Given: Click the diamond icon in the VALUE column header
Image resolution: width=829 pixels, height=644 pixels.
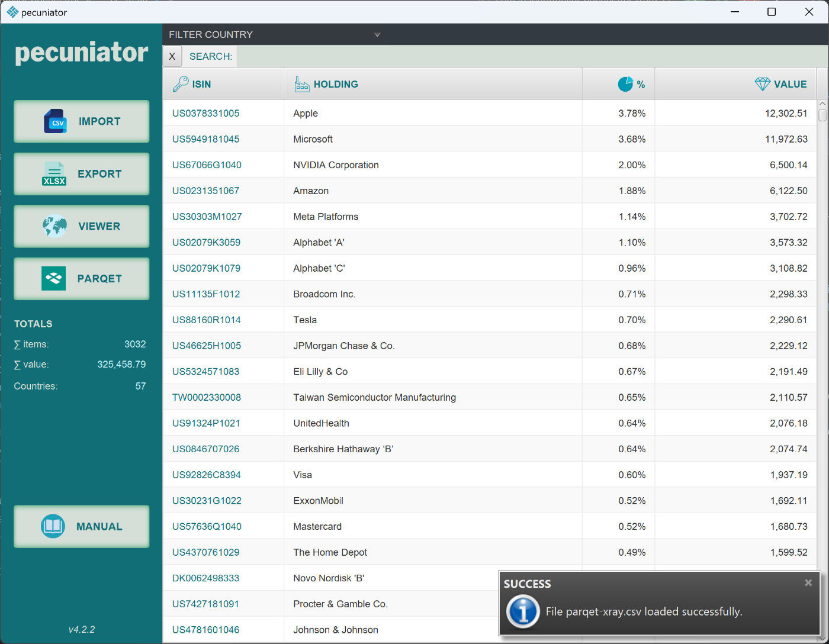Looking at the screenshot, I should (764, 83).
